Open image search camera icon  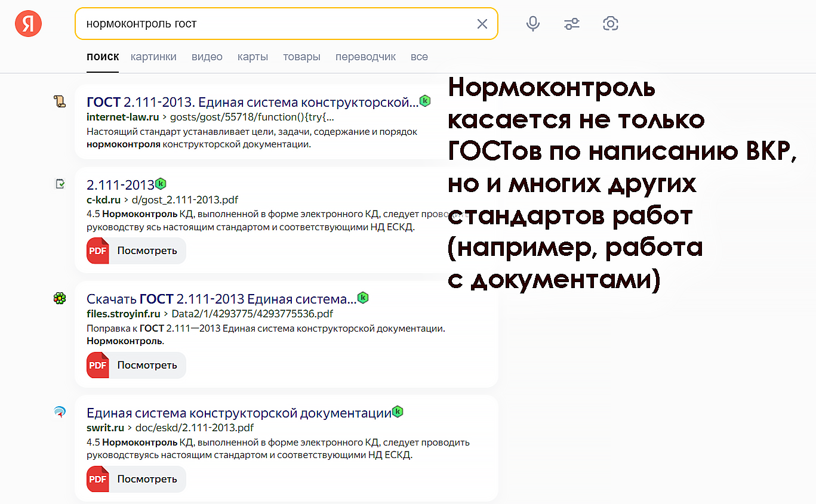coord(611,24)
